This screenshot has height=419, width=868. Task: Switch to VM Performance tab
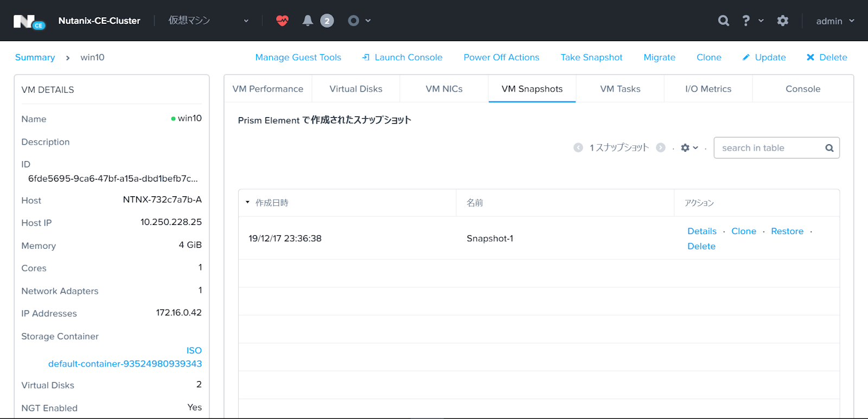pyautogui.click(x=268, y=89)
